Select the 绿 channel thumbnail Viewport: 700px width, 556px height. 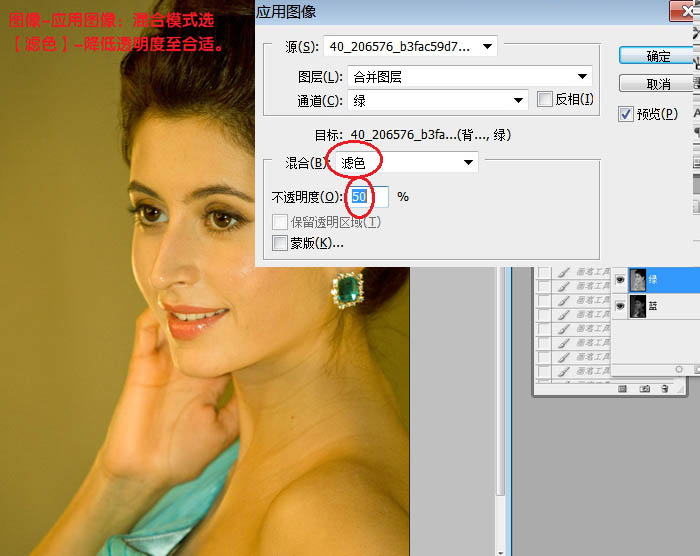(638, 280)
